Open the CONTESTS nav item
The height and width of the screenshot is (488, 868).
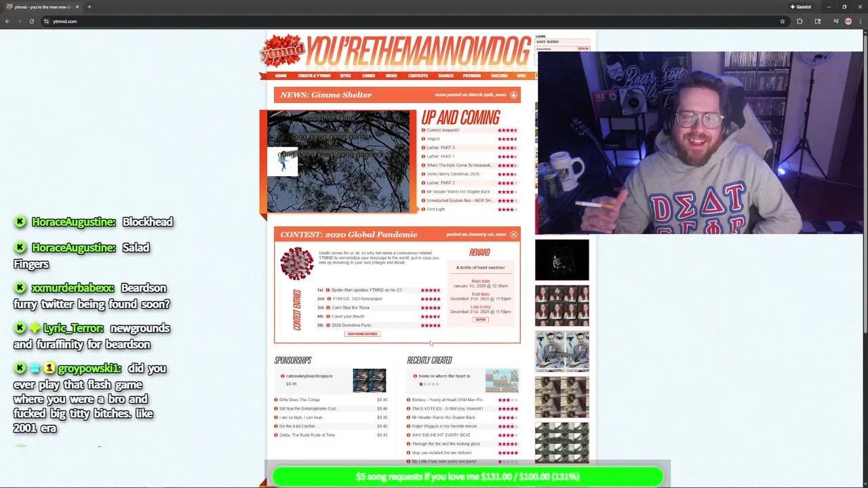(x=418, y=76)
